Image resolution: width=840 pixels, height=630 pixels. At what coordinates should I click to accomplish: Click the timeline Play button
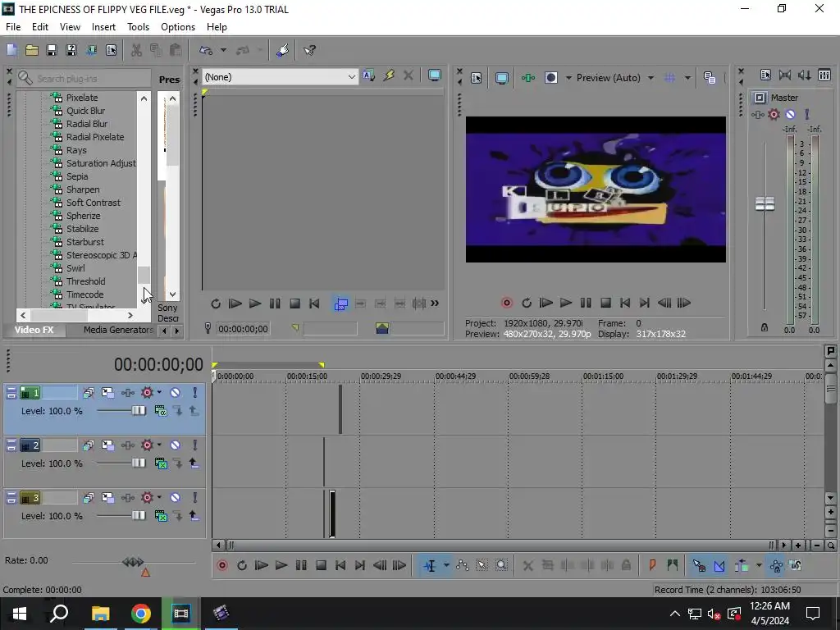[x=281, y=565]
